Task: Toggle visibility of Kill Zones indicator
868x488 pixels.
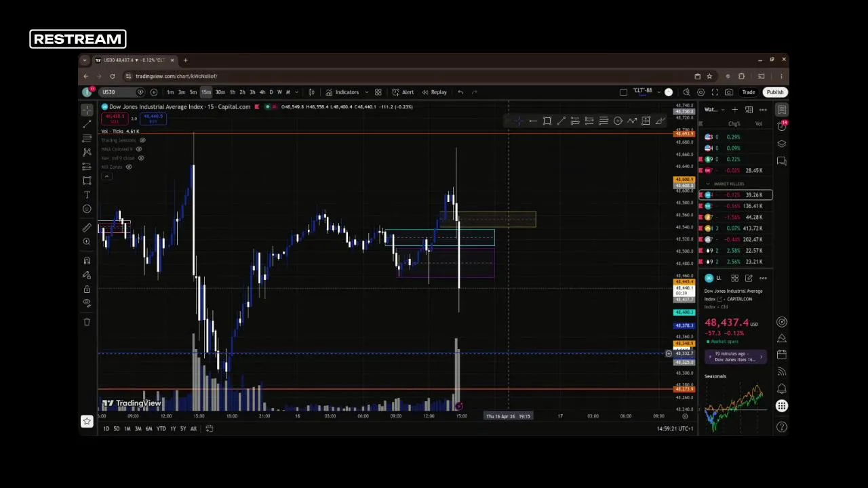Action: [129, 167]
